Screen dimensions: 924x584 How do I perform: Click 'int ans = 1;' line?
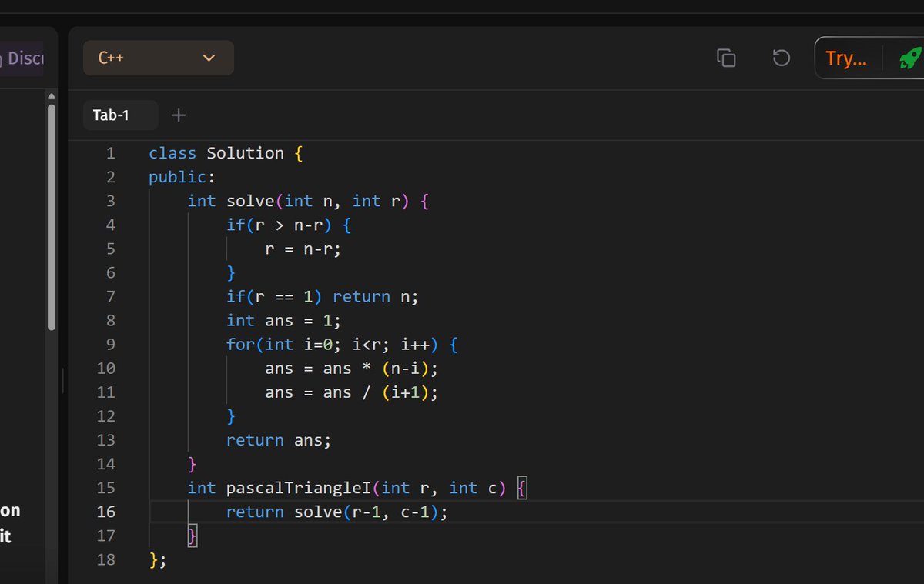tap(283, 320)
